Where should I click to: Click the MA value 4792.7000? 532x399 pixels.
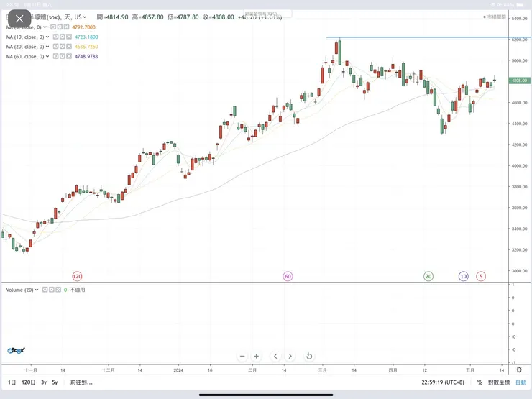click(84, 27)
